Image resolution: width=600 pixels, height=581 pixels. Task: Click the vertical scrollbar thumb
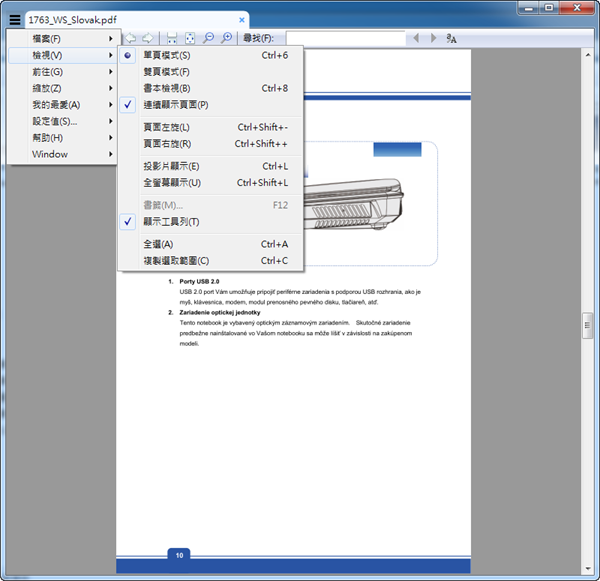pyautogui.click(x=587, y=325)
